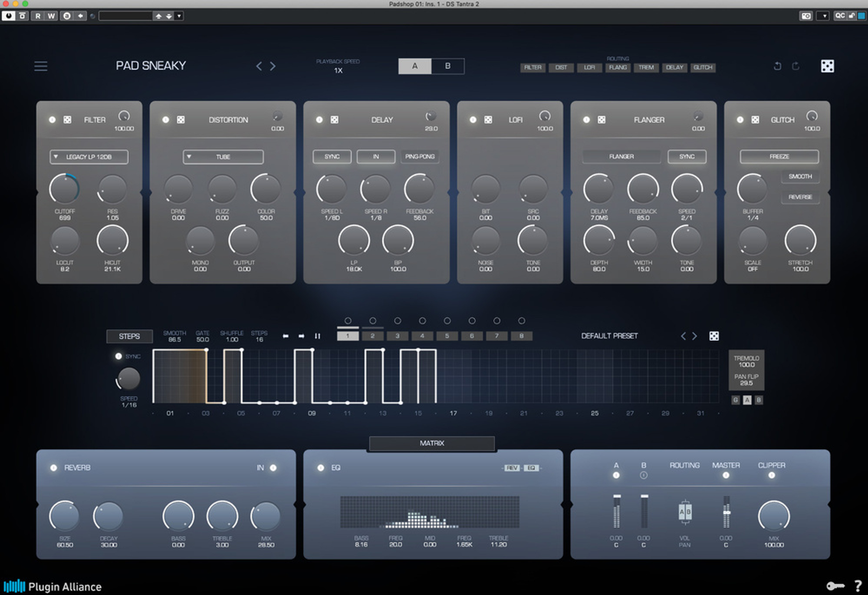Open the Steps modulator type selector
The width and height of the screenshot is (868, 595).
point(129,336)
